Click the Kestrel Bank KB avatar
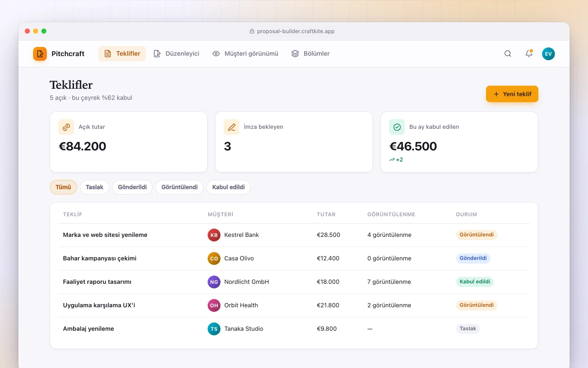The image size is (588, 368). point(214,235)
